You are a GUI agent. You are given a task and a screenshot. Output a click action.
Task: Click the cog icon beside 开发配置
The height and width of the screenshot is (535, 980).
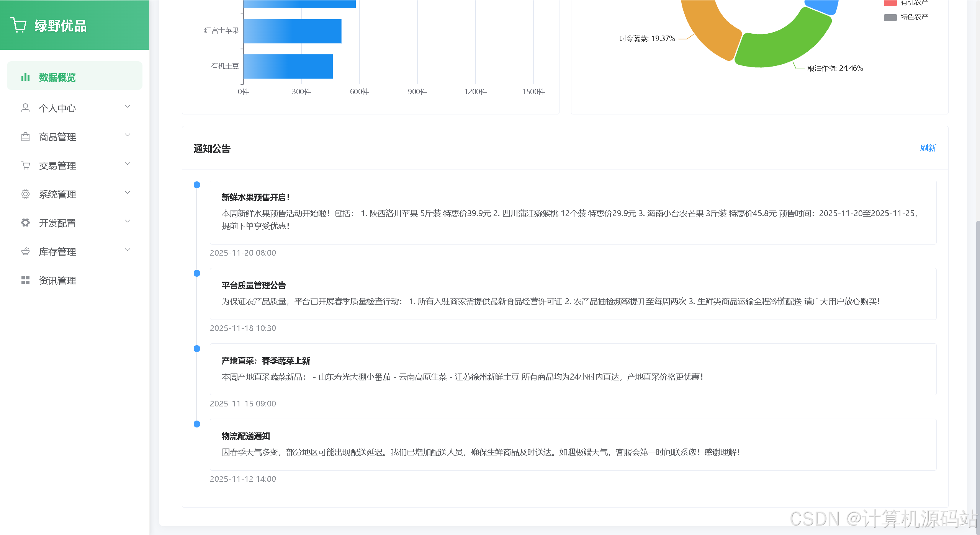coord(25,223)
